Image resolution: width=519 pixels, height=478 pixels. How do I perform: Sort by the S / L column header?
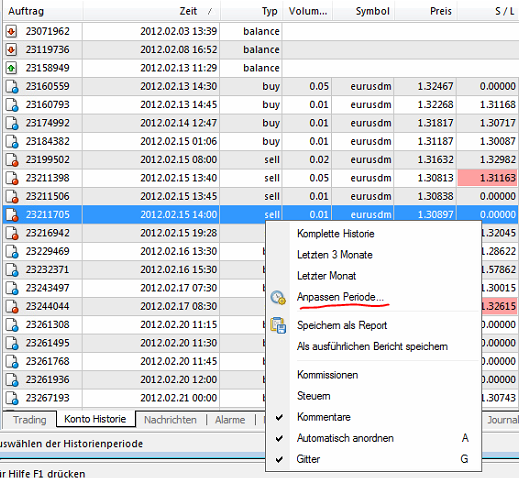(488, 11)
